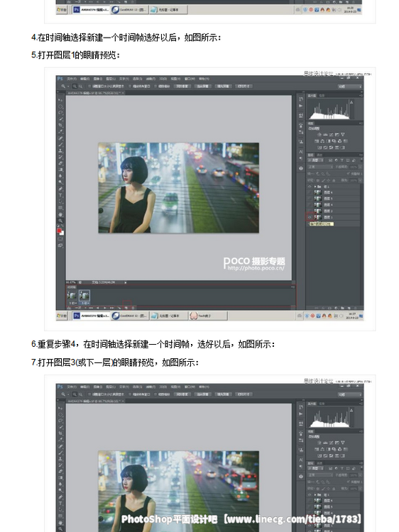The width and height of the screenshot is (399, 532).
Task: Expand 组 1 group triangle in step-5 screenshot
Action: [315, 187]
